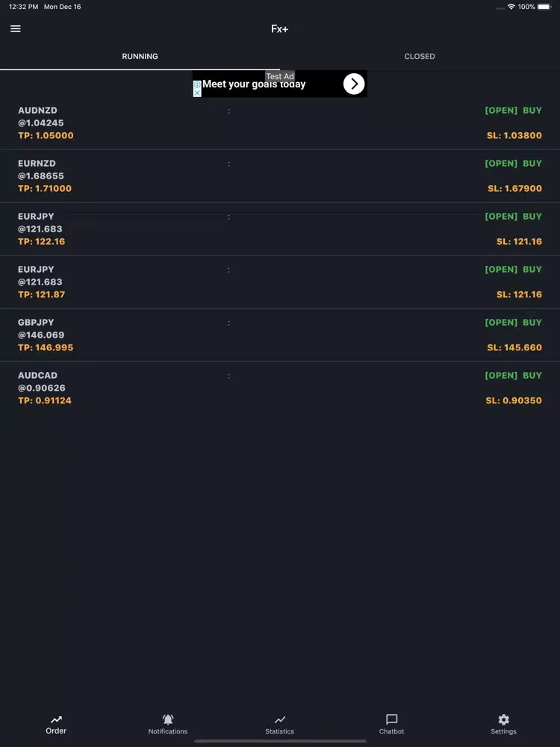This screenshot has width=560, height=747.
Task: Close the test ad banner
Action: [x=197, y=93]
